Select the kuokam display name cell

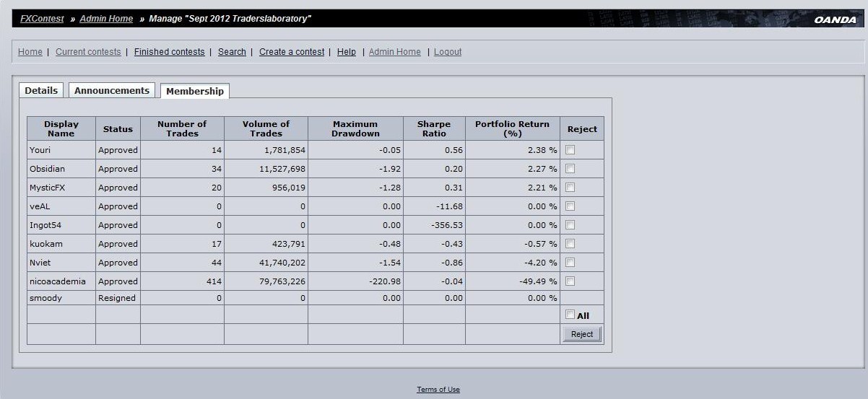tap(61, 244)
